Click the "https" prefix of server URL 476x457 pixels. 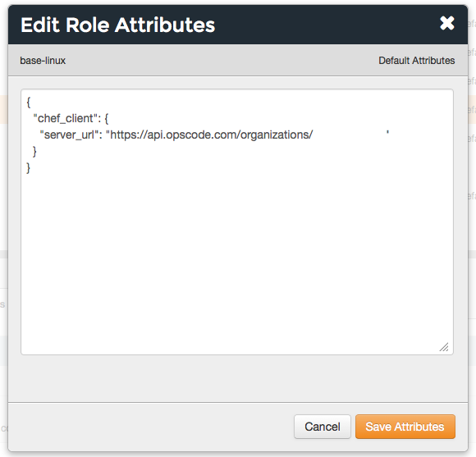[122, 135]
